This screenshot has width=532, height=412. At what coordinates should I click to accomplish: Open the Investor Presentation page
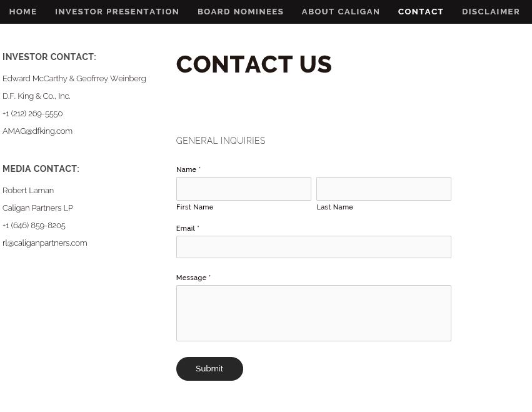(x=117, y=12)
